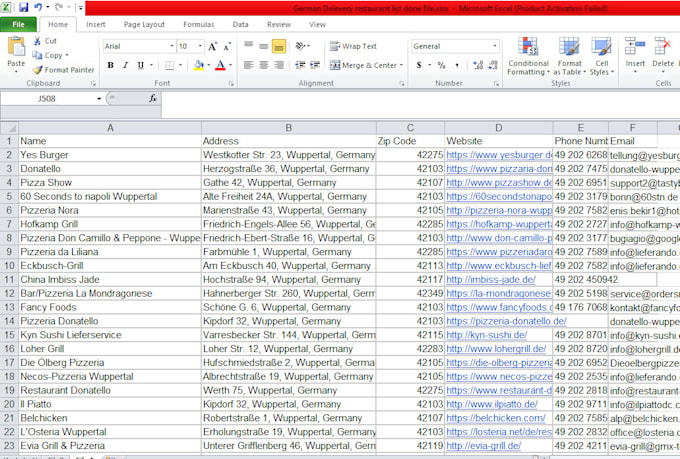Screen dimensions: 680x459
Task: Toggle Wrap Text
Action: pyautogui.click(x=353, y=46)
